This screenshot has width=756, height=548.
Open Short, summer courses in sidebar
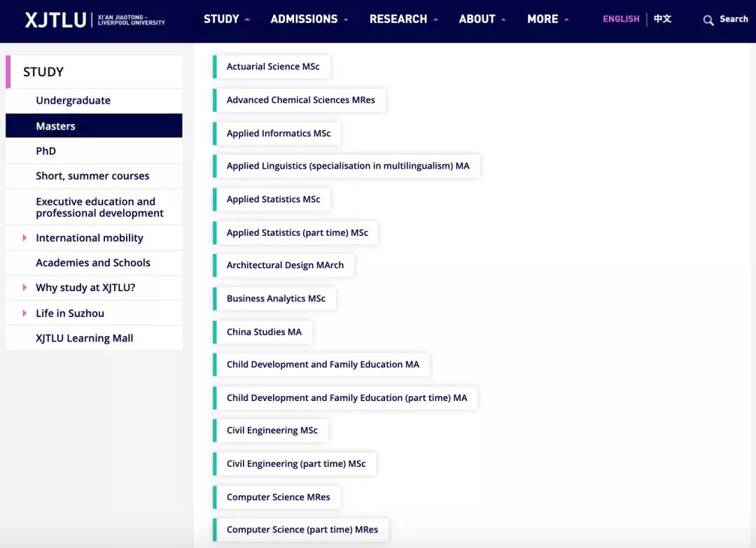(x=94, y=176)
